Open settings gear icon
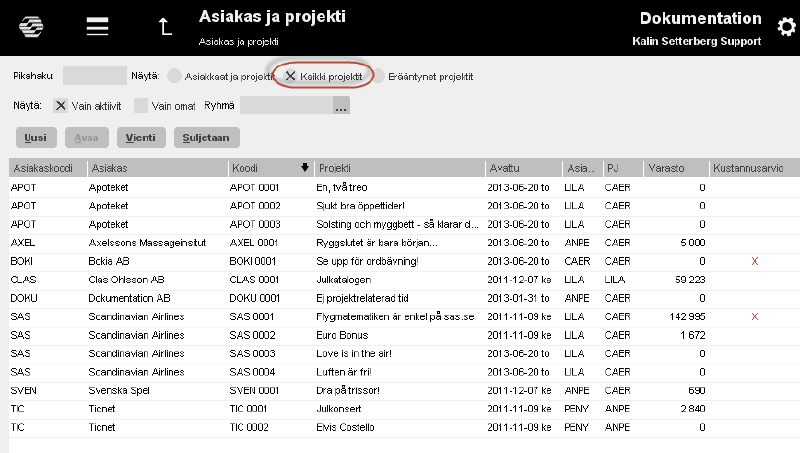This screenshot has width=800, height=453. [x=786, y=27]
